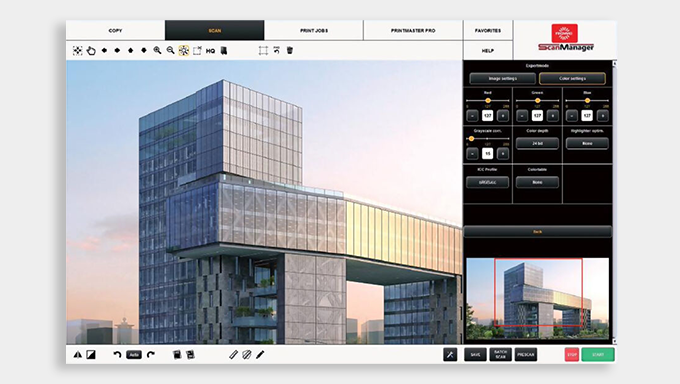Open Colortable None selector

click(x=537, y=182)
